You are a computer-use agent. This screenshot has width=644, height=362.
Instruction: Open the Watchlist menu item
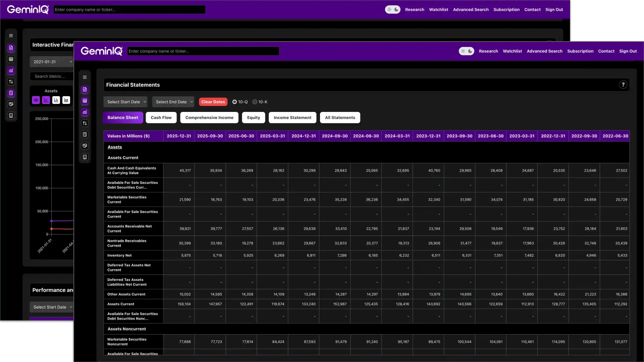click(x=512, y=51)
